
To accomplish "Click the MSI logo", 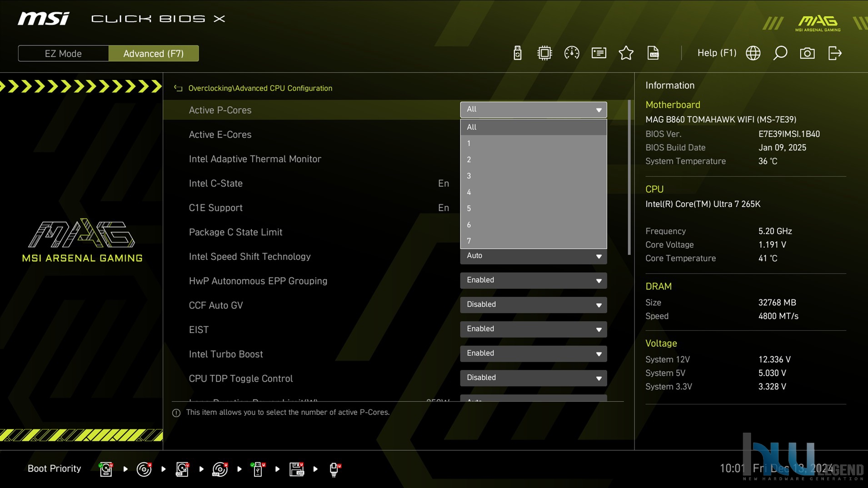I will tap(44, 19).
